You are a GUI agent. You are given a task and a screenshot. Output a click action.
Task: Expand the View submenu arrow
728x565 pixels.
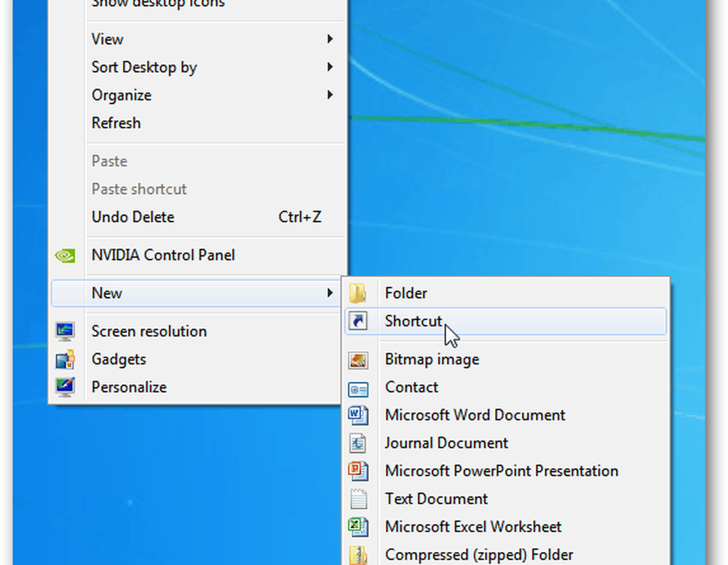click(330, 39)
